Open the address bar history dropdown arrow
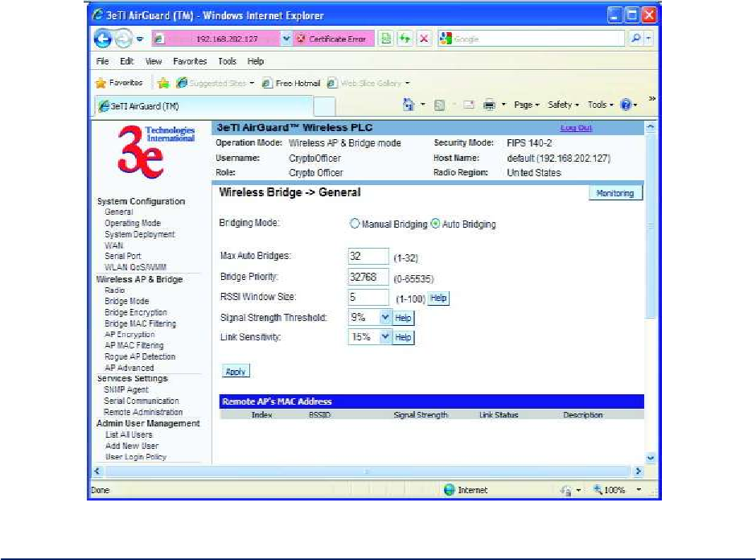Viewport: 756px width, 560px height. click(x=286, y=39)
